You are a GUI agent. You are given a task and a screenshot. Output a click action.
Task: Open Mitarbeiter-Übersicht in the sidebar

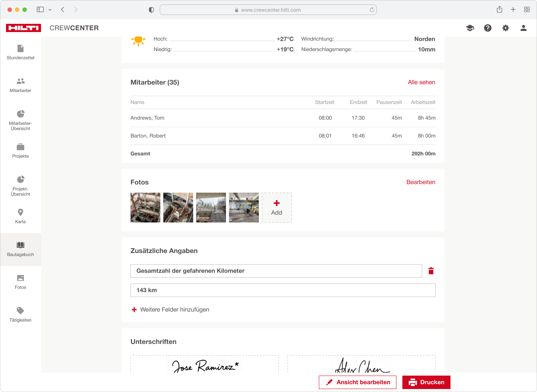[x=21, y=120]
